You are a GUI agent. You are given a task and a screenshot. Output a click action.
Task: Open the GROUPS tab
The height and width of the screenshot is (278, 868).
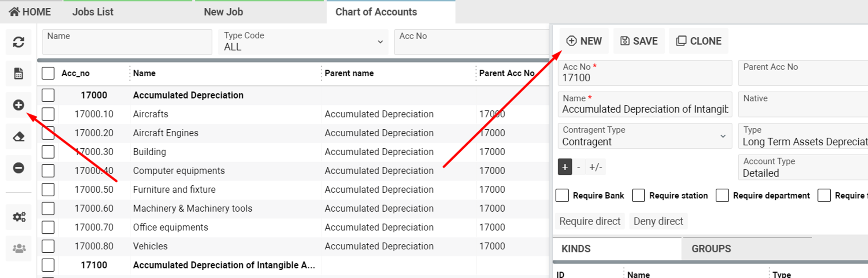(711, 249)
